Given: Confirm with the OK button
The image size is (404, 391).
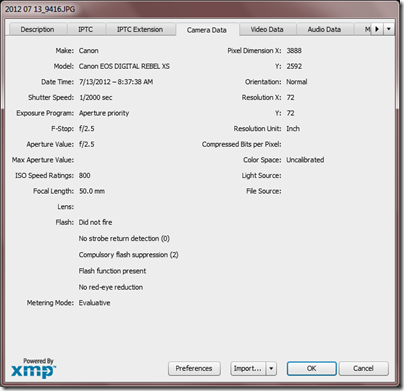Looking at the screenshot, I should (312, 368).
